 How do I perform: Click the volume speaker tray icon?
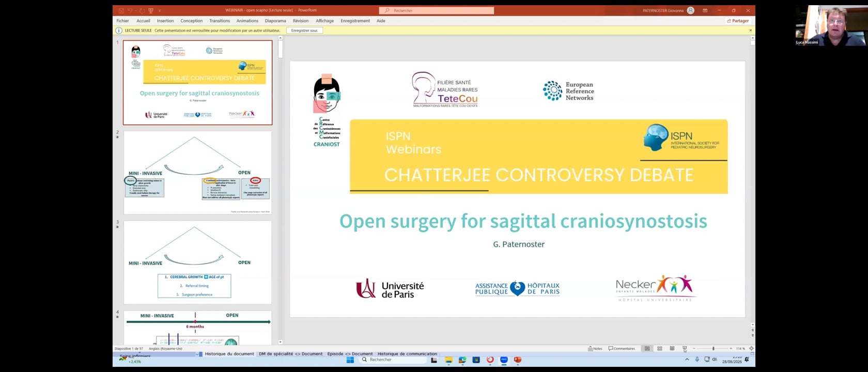click(x=715, y=360)
